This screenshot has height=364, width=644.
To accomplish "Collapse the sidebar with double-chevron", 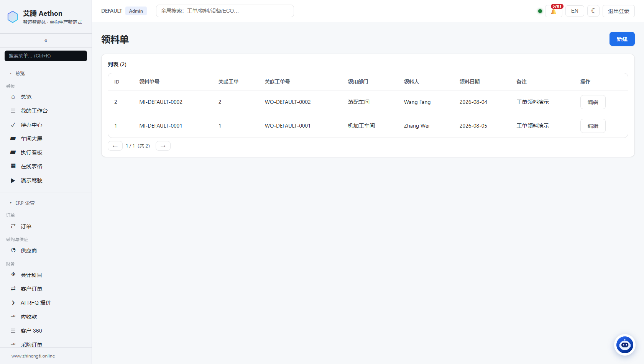I will point(46,41).
